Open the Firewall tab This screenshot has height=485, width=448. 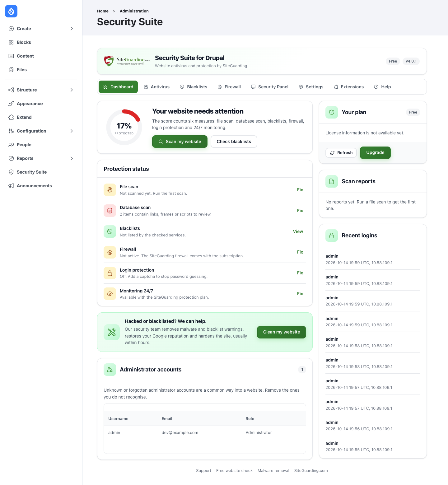tap(229, 87)
